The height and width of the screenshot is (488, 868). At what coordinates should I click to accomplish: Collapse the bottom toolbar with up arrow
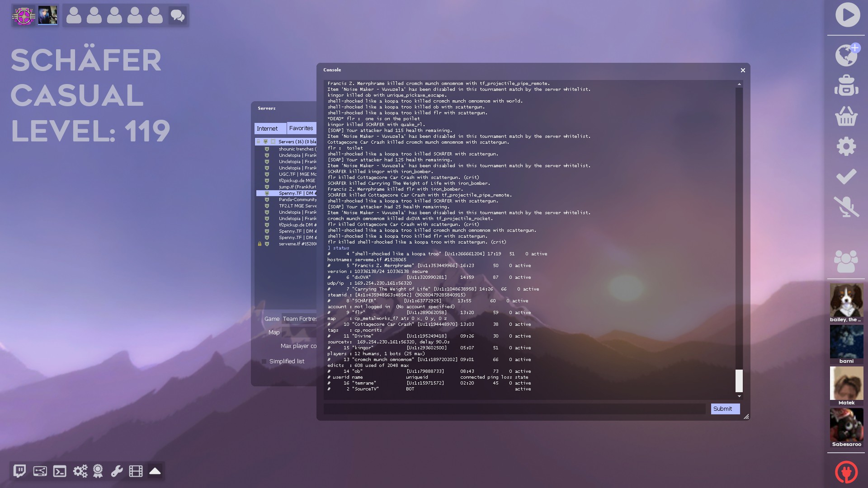pos(155,471)
